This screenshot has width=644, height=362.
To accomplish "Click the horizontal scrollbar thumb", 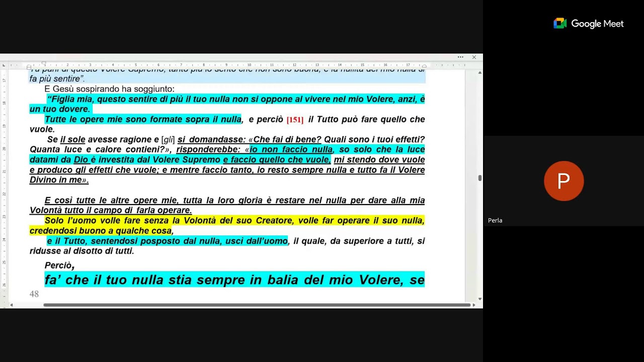I will (257, 305).
